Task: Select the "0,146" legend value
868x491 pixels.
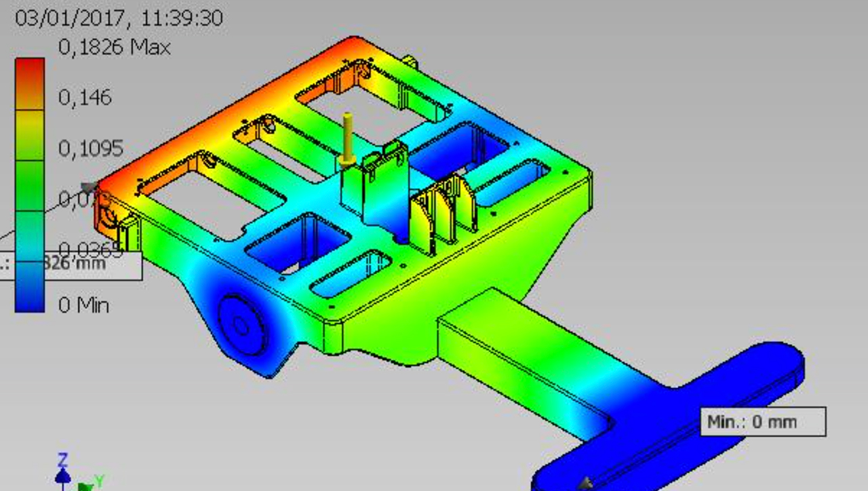Action: (x=85, y=98)
